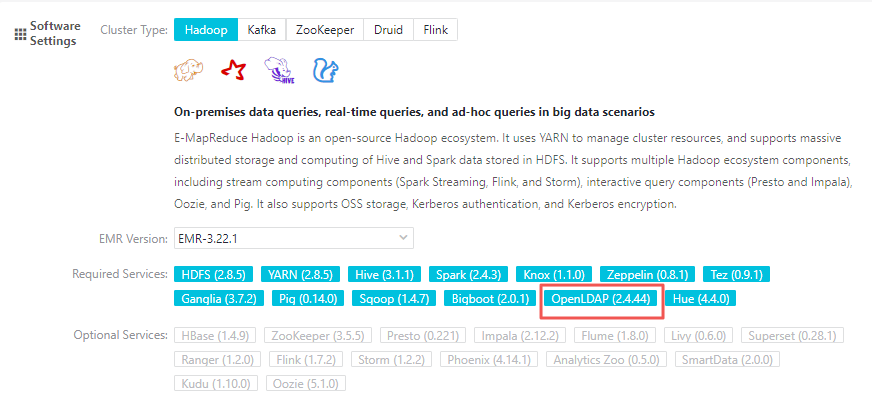The height and width of the screenshot is (412, 872).
Task: Click the Hadoop elephant logo icon
Action: tap(188, 70)
